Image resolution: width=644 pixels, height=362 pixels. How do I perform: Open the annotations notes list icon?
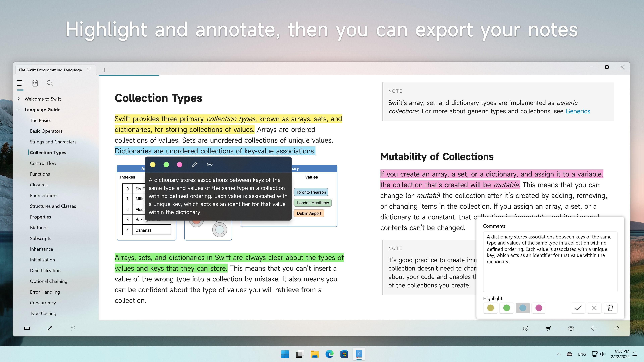click(x=35, y=83)
